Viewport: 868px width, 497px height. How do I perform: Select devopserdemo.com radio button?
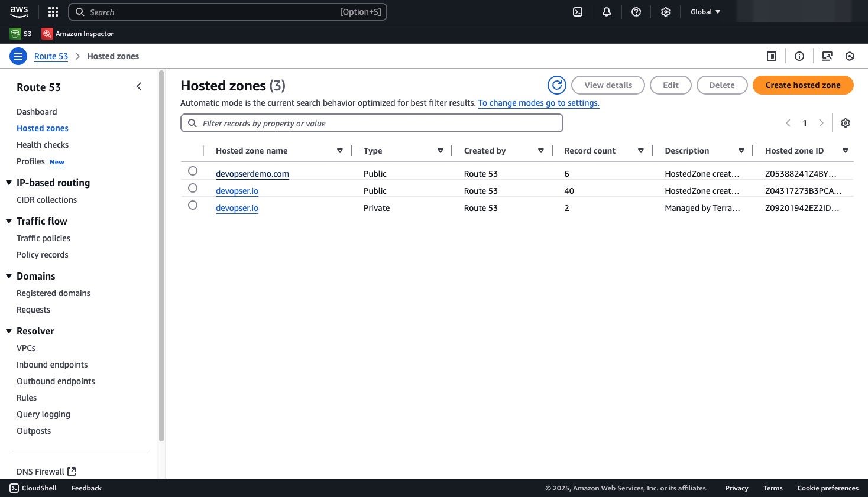(x=193, y=171)
